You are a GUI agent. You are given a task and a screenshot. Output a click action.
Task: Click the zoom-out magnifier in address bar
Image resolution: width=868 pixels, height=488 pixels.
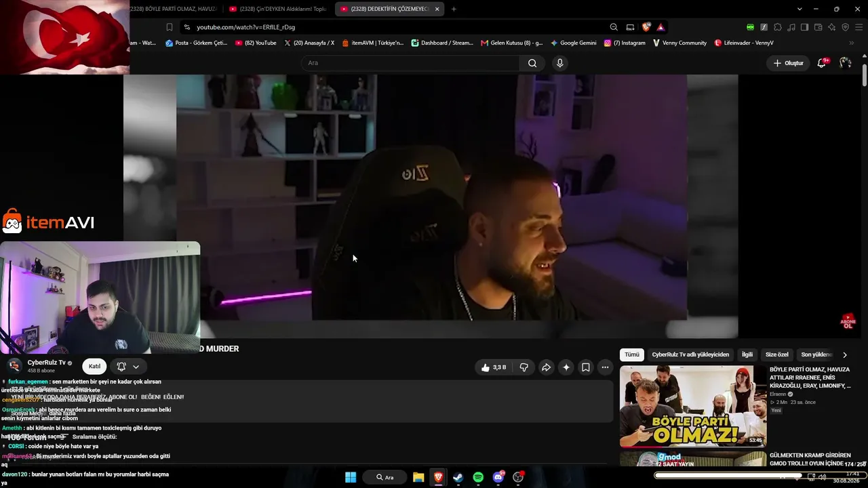tap(614, 27)
